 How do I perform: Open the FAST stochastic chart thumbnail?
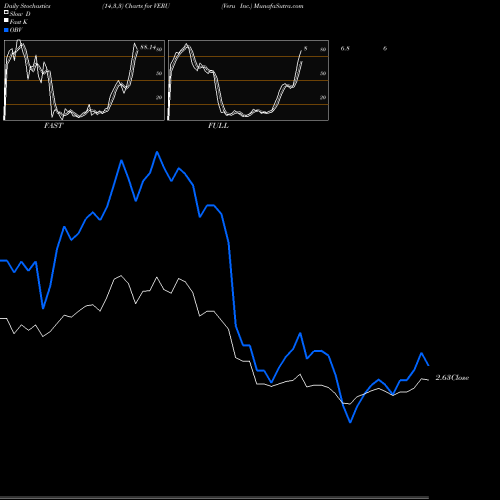[x=84, y=80]
